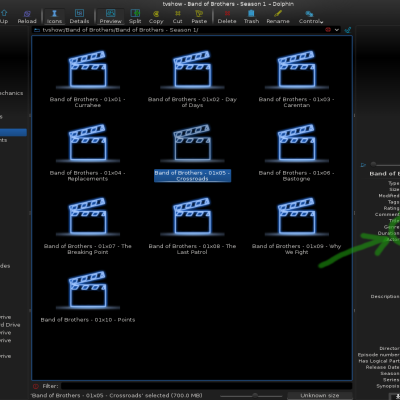The image size is (400, 400).
Task: Select the 01x10 Points clapperboard icon
Action: point(88,289)
